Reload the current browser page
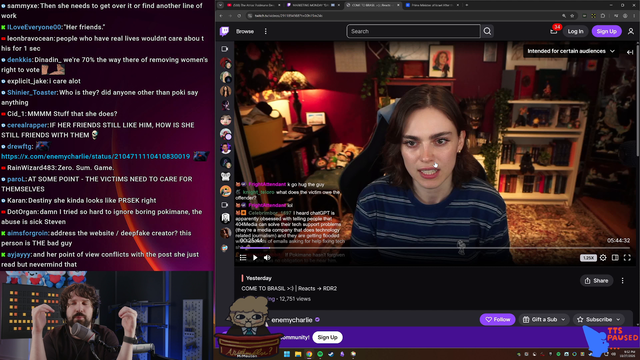Screen dimensions: 640x360 coord(239,16)
